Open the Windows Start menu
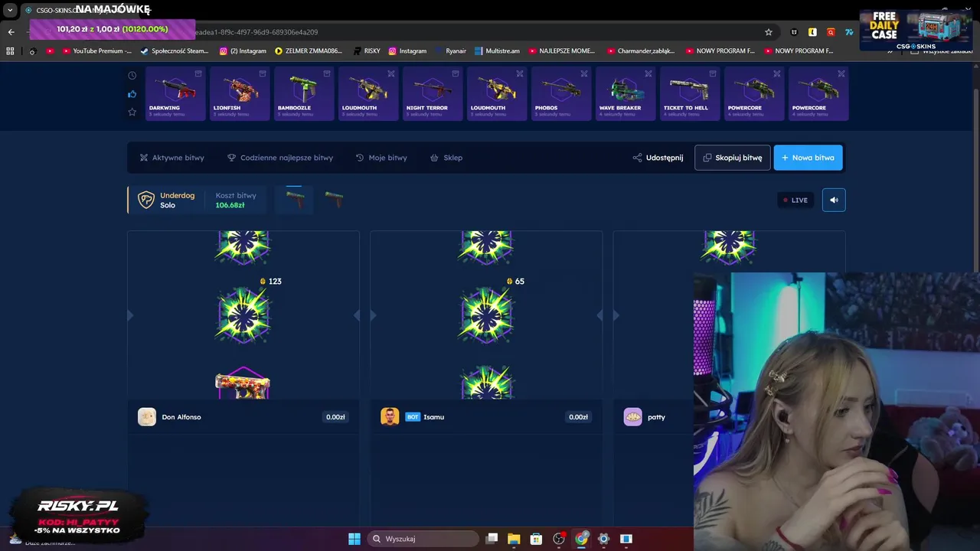980x551 pixels. pyautogui.click(x=354, y=539)
